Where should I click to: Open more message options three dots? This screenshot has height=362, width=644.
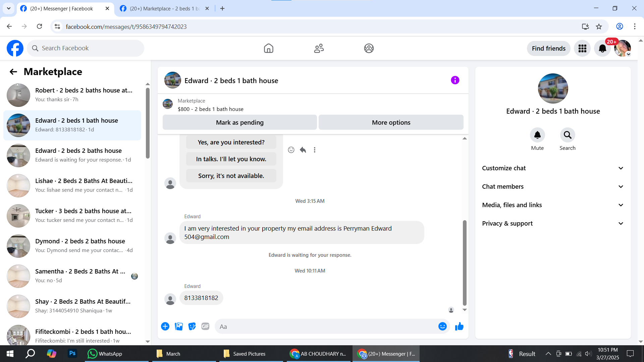tap(315, 150)
